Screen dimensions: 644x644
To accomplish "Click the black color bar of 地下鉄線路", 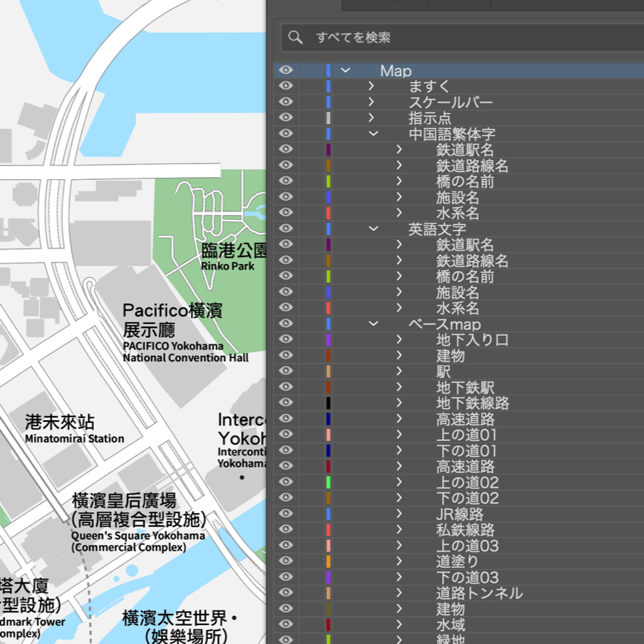I will point(328,403).
